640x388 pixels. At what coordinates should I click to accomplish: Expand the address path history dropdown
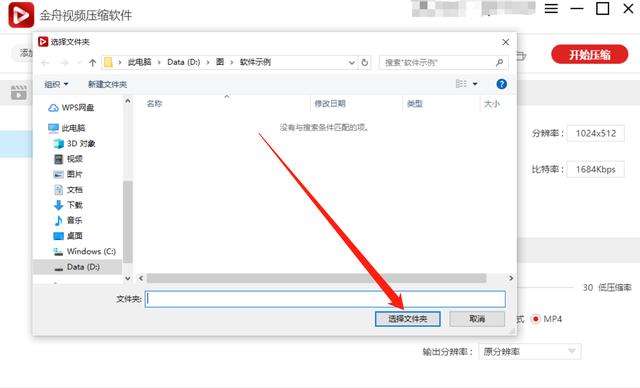pyautogui.click(x=351, y=63)
